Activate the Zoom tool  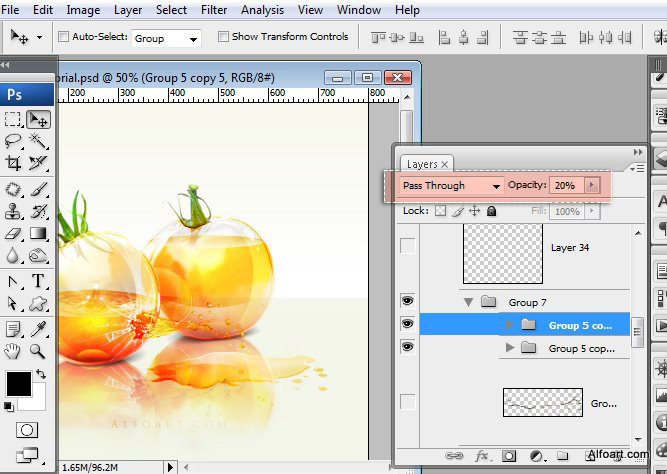tap(38, 351)
